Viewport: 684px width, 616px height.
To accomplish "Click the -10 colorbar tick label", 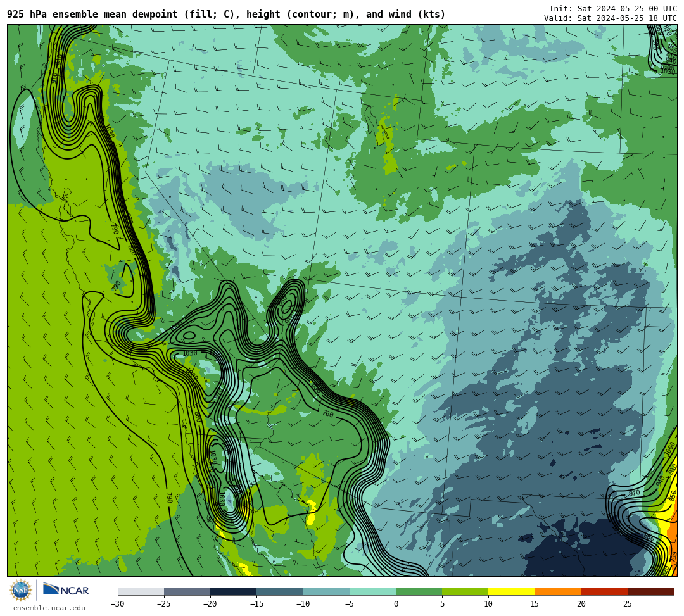I will pos(303,604).
